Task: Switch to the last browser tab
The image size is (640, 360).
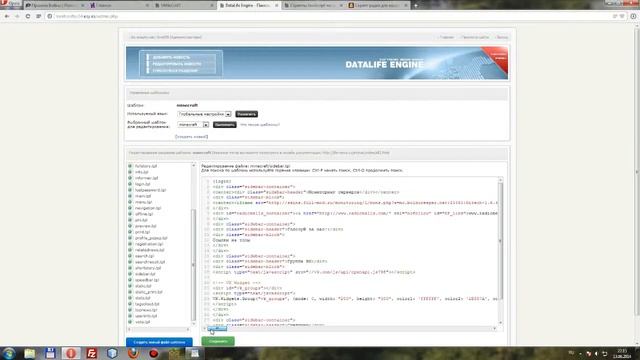Action: click(378, 5)
